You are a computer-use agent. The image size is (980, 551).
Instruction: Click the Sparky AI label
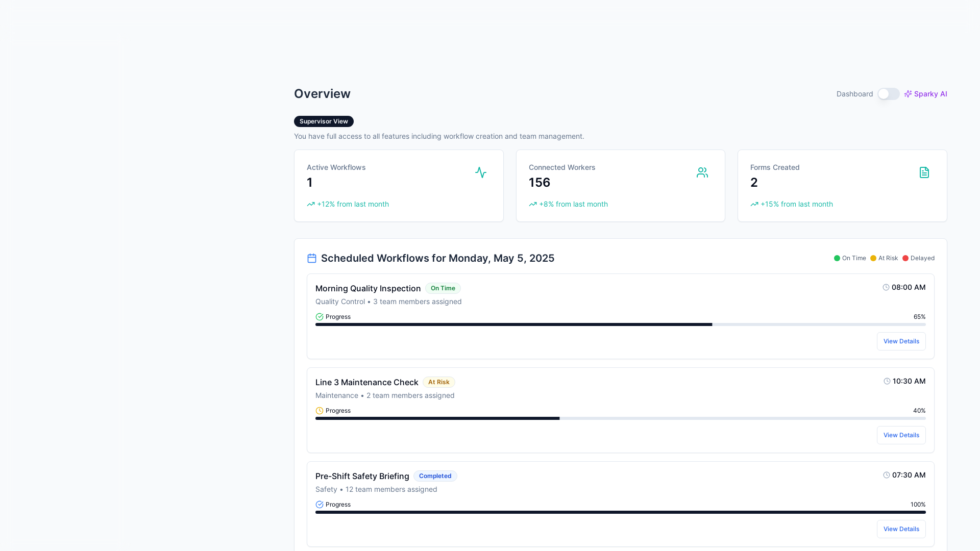coord(930,94)
